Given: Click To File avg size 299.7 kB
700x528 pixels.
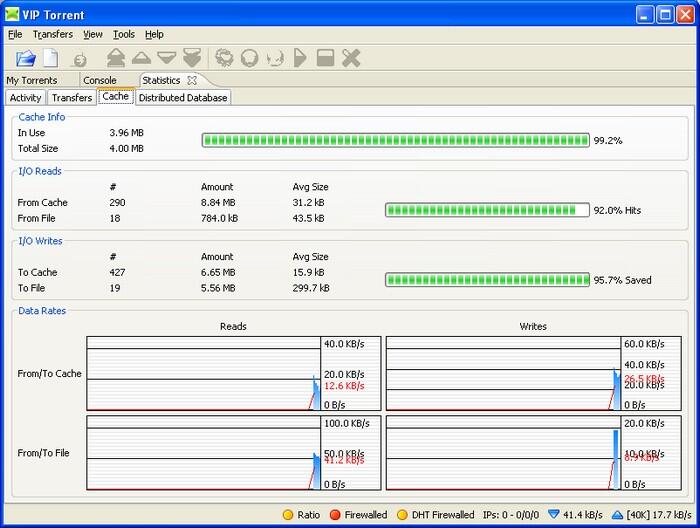Looking at the screenshot, I should [311, 288].
